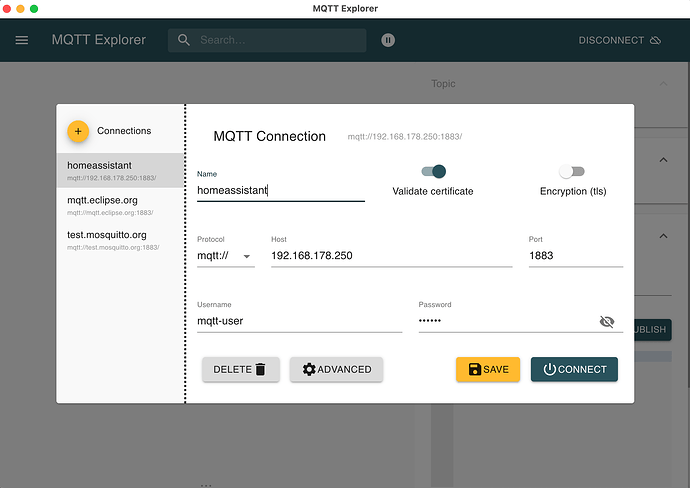Click the Connections heading
This screenshot has height=488, width=690.
click(x=124, y=131)
